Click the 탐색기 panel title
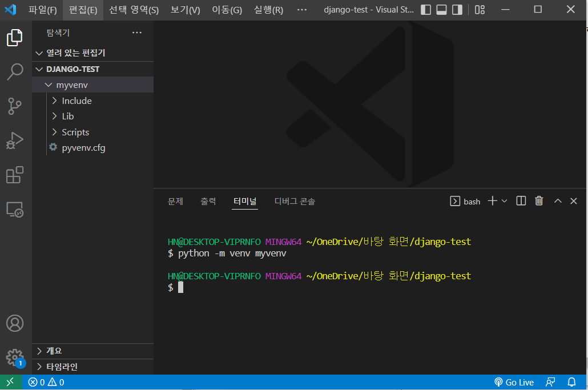Screen dimensions: 588x390 pyautogui.click(x=58, y=33)
